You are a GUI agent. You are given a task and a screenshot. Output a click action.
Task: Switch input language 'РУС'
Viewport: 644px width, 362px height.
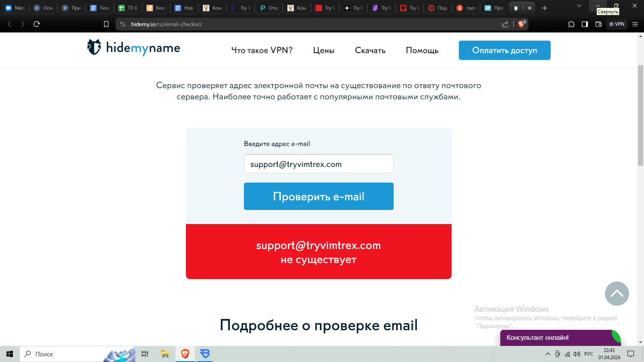[x=589, y=354]
